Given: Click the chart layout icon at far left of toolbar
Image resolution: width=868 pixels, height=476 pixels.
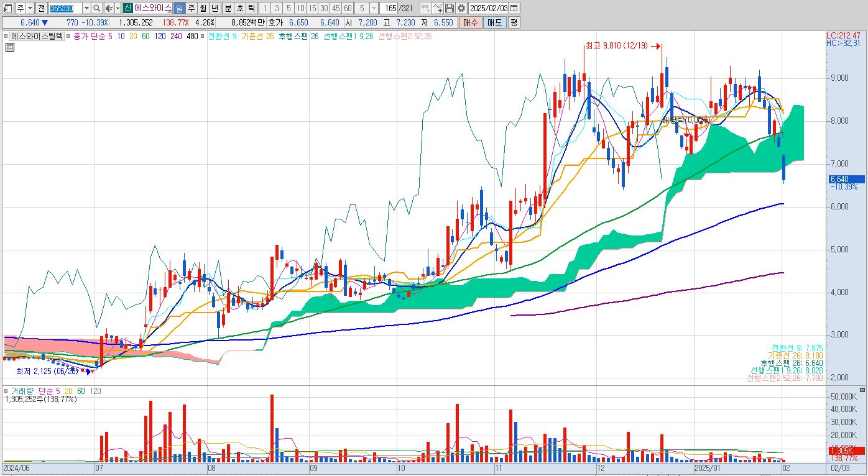Looking at the screenshot, I should click(8, 8).
